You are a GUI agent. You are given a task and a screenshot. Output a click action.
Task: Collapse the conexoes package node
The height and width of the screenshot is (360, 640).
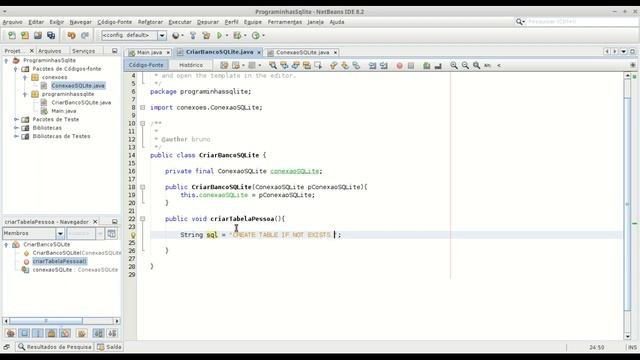click(x=25, y=77)
